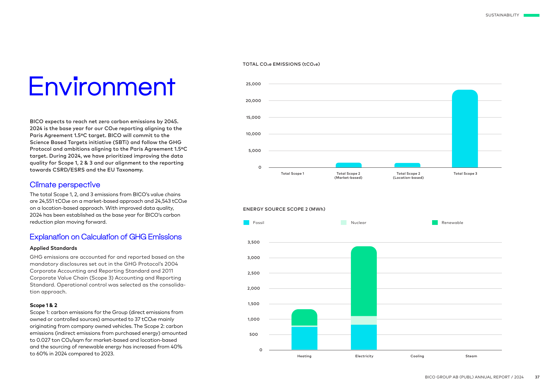Viewport: 554px width, 392px height.
Task: Click the Total Scope 2 (Location-based) axis label
Action: 408,176
